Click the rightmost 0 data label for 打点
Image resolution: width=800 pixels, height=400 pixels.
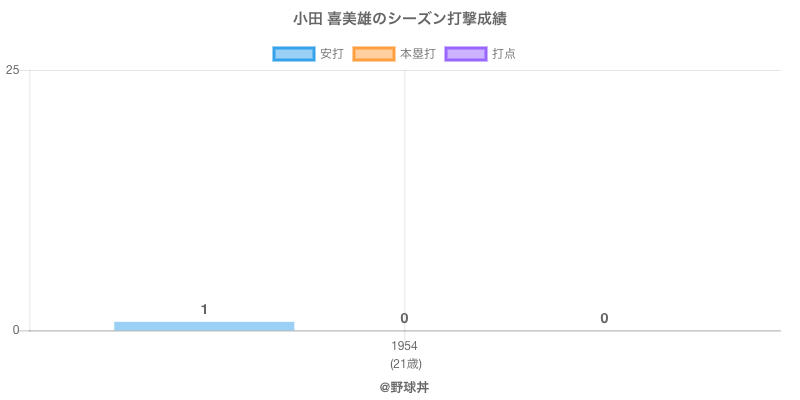[604, 318]
